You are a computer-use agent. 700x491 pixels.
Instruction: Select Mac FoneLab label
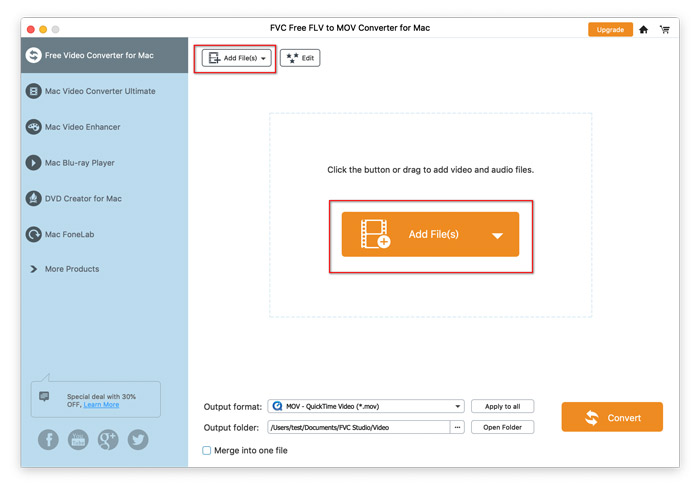[69, 234]
